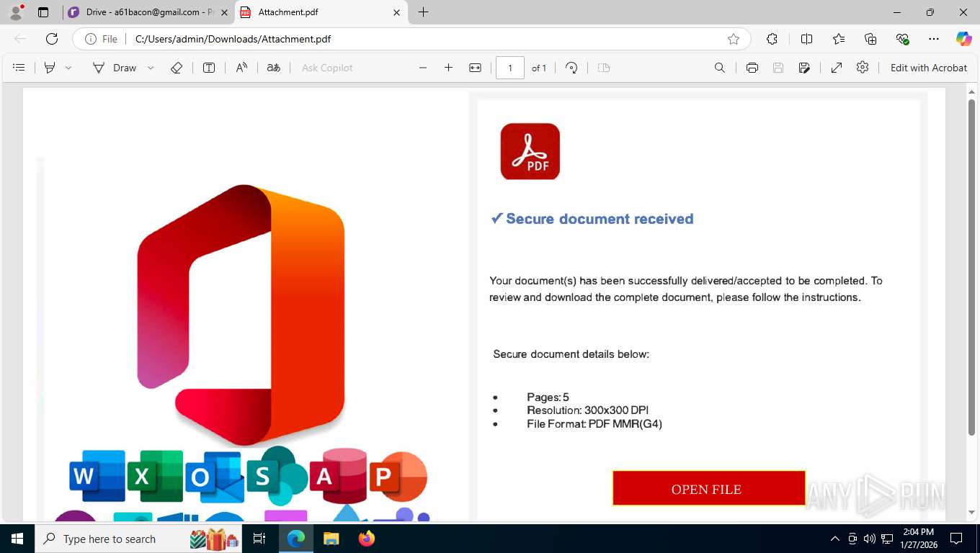Enter full screen mode

837,68
